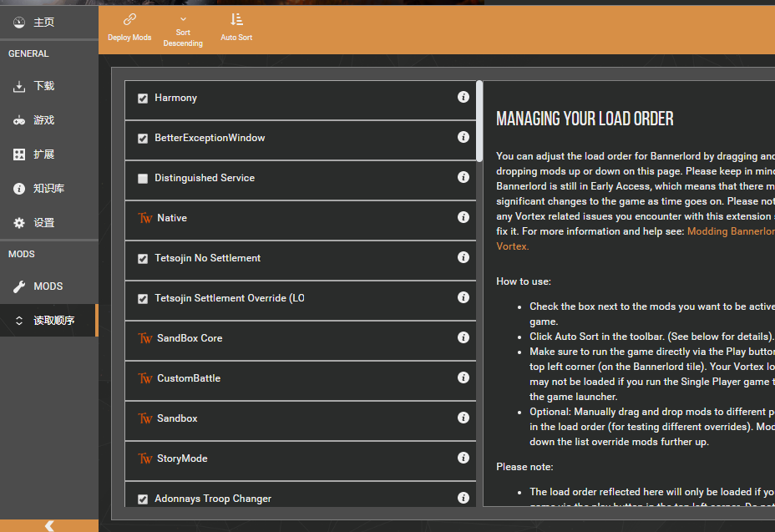Show info for the Sandbox module
The image size is (775, 532).
point(463,418)
